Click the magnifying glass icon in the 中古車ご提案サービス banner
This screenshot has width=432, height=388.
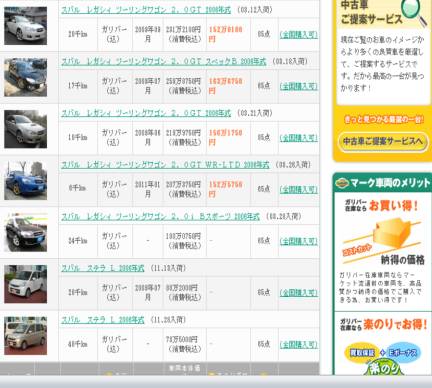point(413,12)
